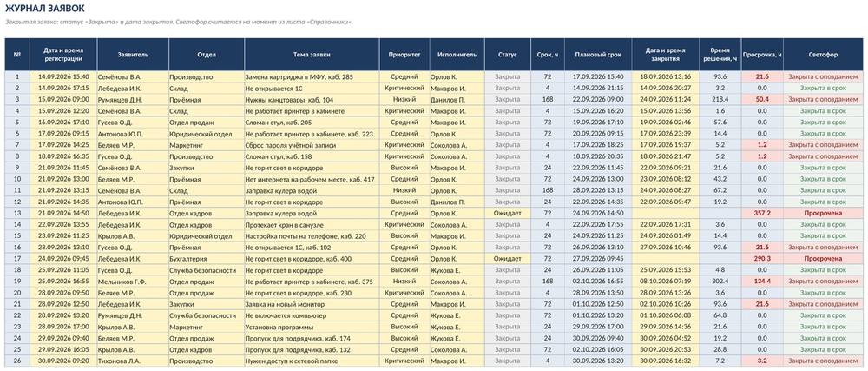Image resolution: width=868 pixels, height=371 pixels.
Task: Click cell 'Установка программы'
Action: point(312,327)
